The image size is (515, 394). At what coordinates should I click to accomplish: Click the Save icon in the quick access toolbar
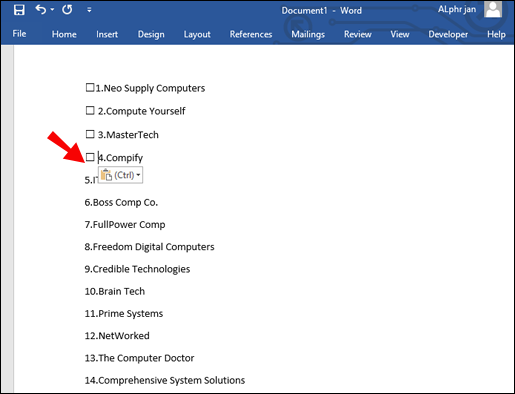tap(19, 10)
